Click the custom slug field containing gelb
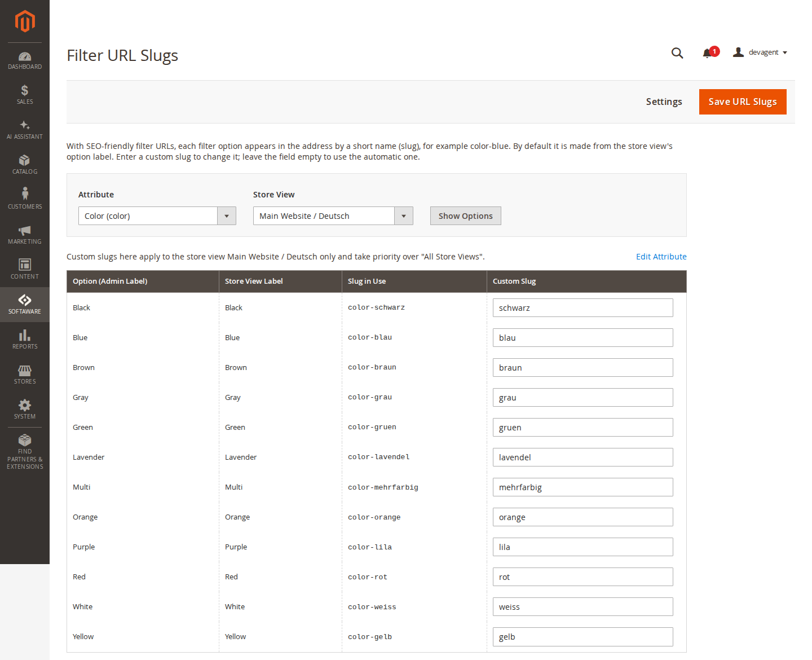This screenshot has height=660, width=812. tap(583, 637)
